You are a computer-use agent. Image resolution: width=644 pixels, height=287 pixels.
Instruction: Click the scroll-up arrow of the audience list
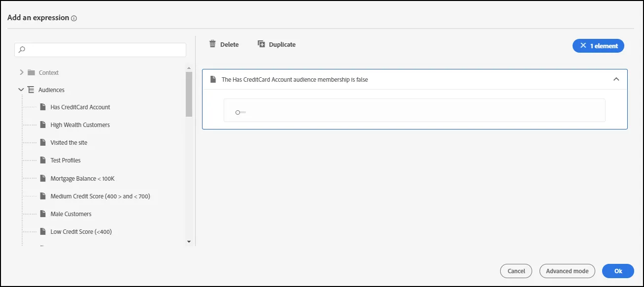click(x=189, y=68)
